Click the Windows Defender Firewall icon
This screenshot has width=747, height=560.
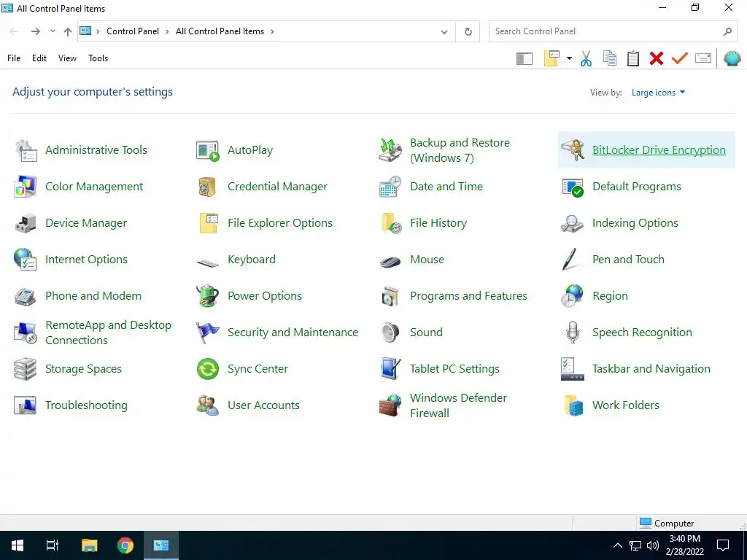click(390, 405)
